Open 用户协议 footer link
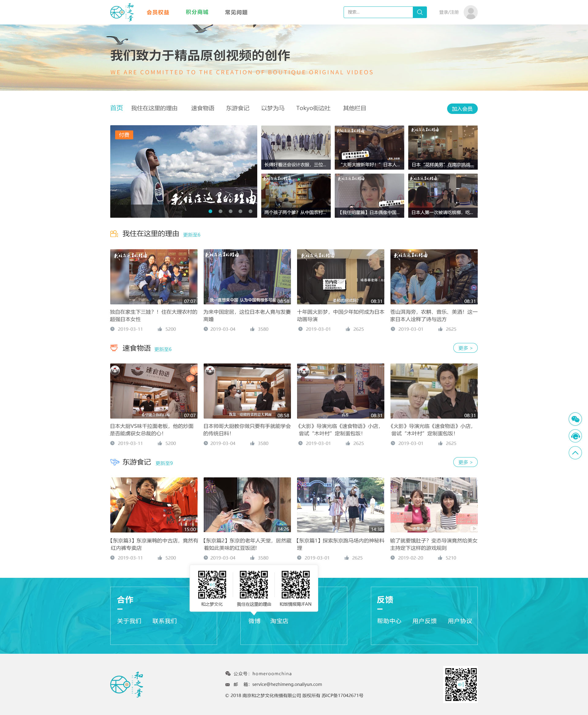Viewport: 588px width, 715px height. tap(460, 621)
